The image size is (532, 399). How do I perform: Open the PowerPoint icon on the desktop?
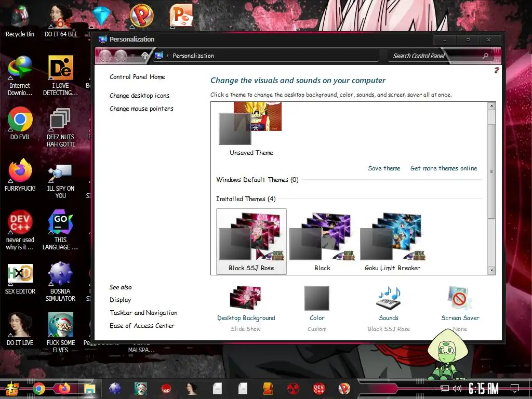click(x=181, y=16)
